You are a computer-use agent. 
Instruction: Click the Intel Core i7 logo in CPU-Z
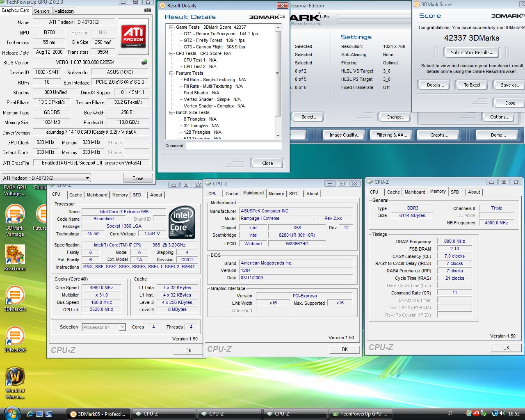[x=182, y=222]
